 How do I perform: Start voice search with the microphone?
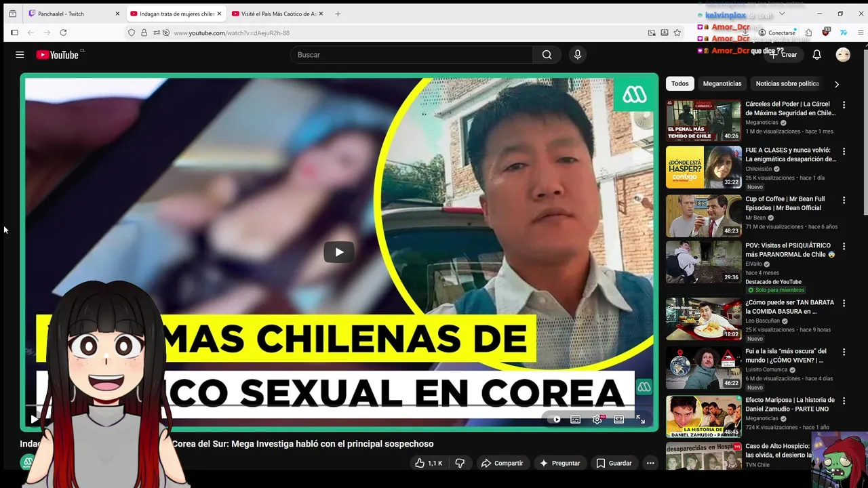coord(578,55)
